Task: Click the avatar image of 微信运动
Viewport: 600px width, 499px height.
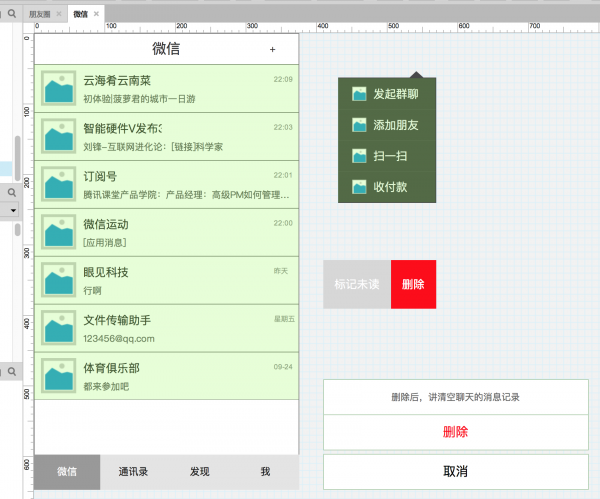Action: 59,232
